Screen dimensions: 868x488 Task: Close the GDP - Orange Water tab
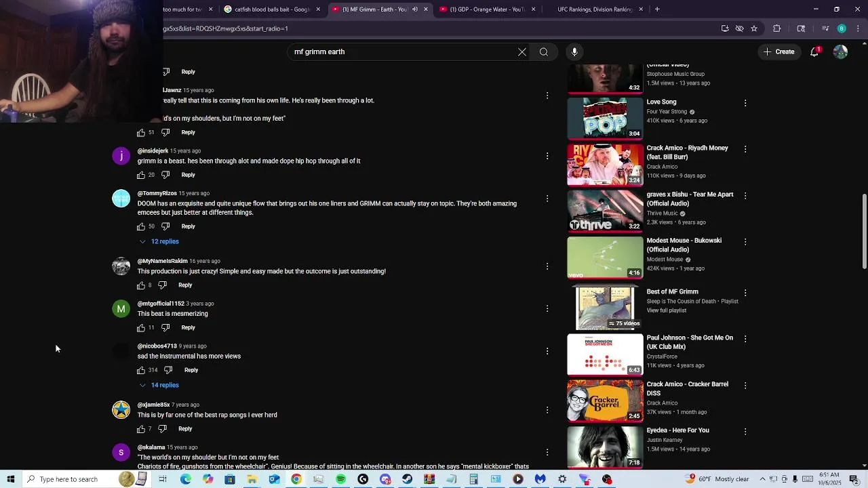(533, 9)
